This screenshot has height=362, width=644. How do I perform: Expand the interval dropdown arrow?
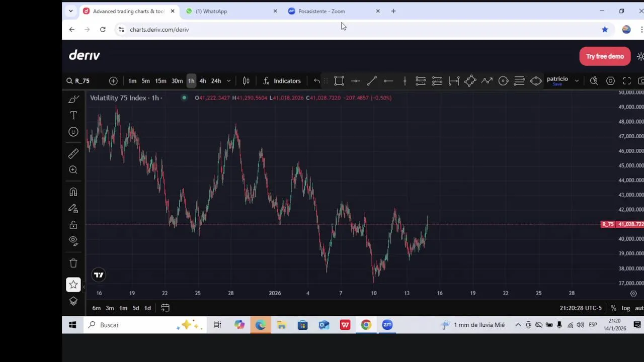pyautogui.click(x=228, y=81)
